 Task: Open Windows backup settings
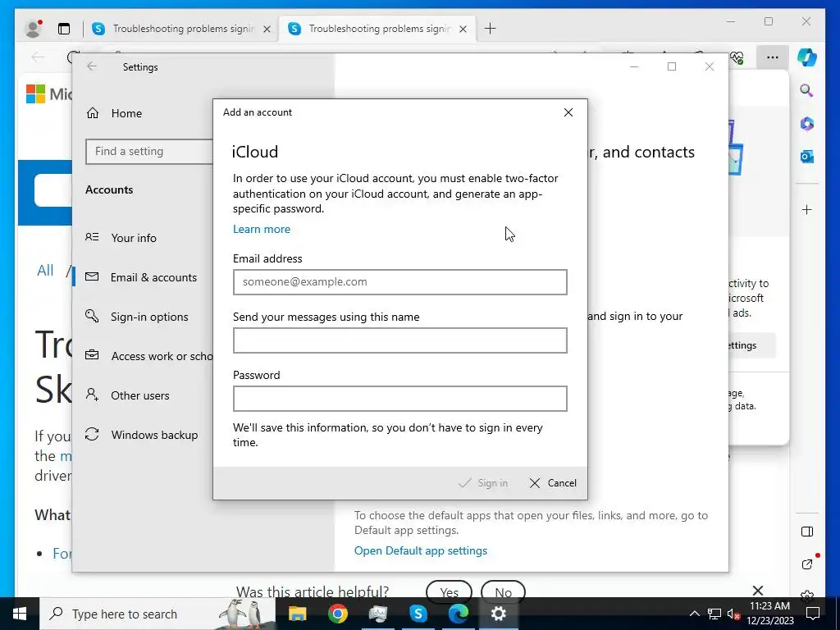coord(142,435)
